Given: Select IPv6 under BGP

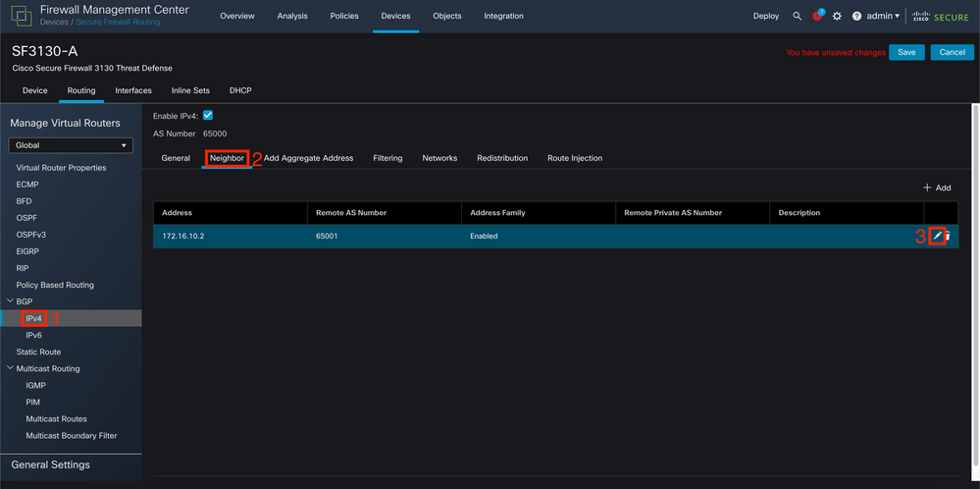Looking at the screenshot, I should click(x=33, y=335).
